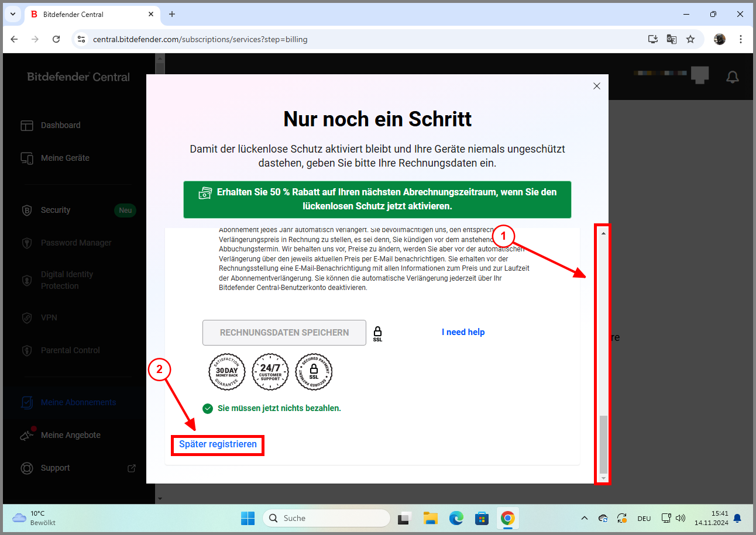Open the weather widget 10°C Bewölkt
The height and width of the screenshot is (535, 756).
[x=35, y=518]
